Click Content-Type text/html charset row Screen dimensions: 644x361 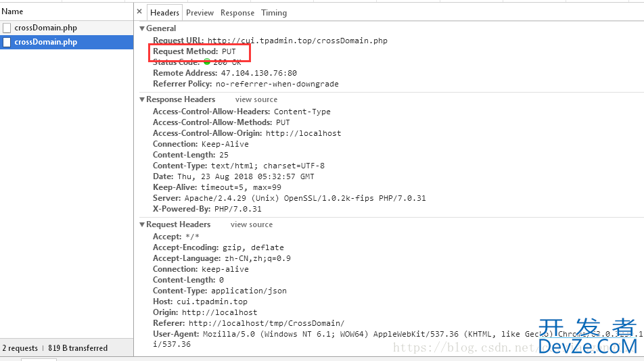tap(239, 166)
